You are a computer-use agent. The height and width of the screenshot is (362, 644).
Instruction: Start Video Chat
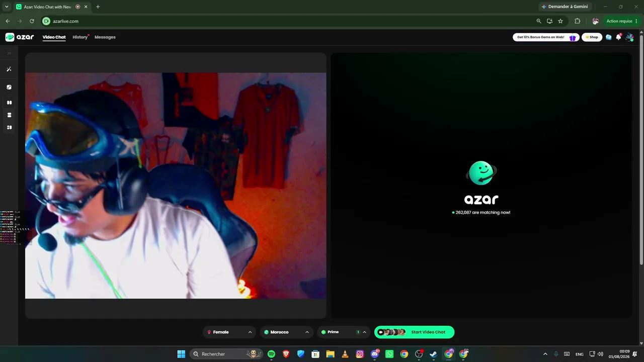[414, 332]
